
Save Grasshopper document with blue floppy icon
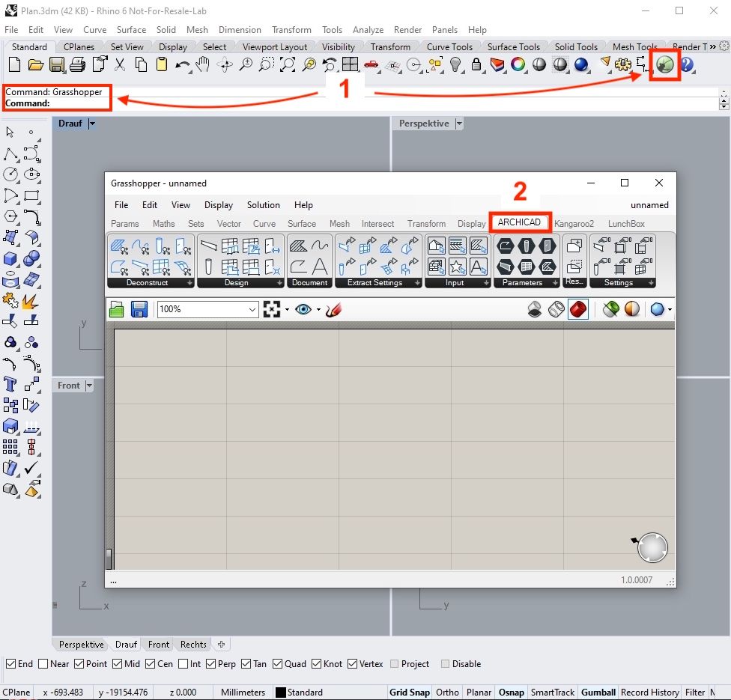(139, 309)
